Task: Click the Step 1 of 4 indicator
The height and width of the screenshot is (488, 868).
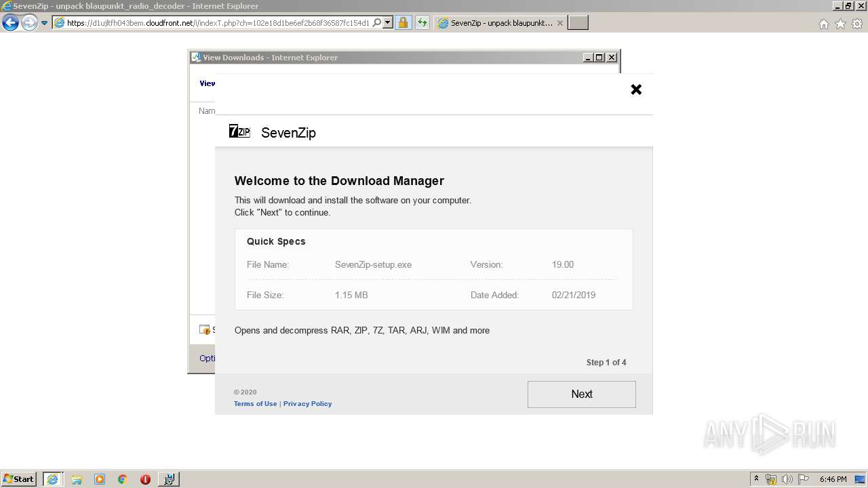Action: click(x=606, y=363)
